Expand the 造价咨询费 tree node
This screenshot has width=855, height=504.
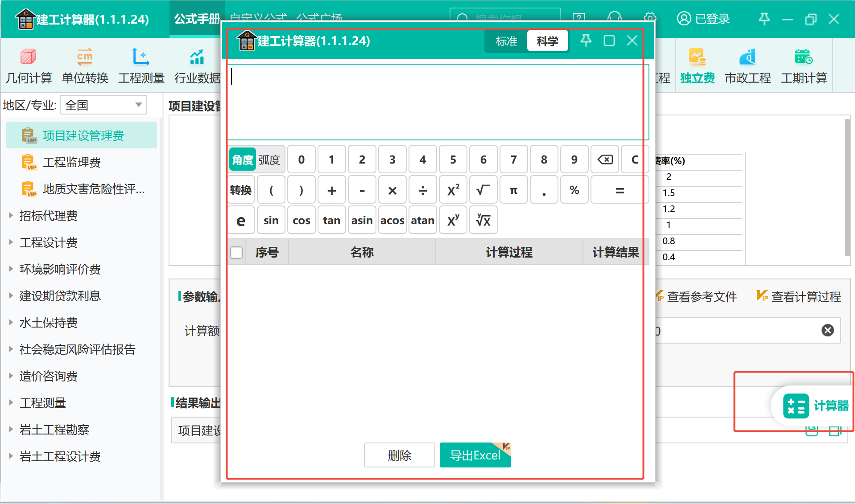[11, 376]
